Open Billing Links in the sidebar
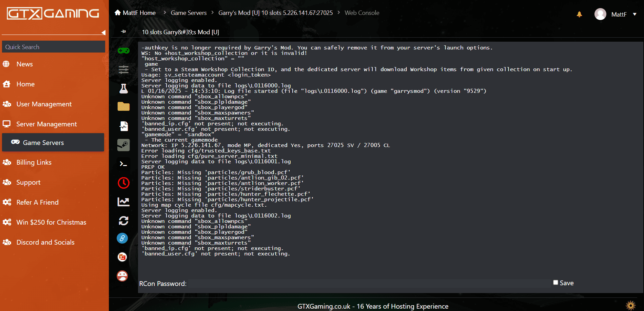Screen dimensions: 644x311 coord(34,162)
